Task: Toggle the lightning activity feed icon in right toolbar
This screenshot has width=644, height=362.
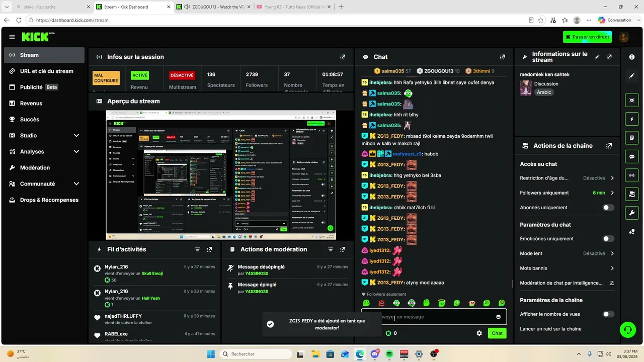Action: click(632, 119)
